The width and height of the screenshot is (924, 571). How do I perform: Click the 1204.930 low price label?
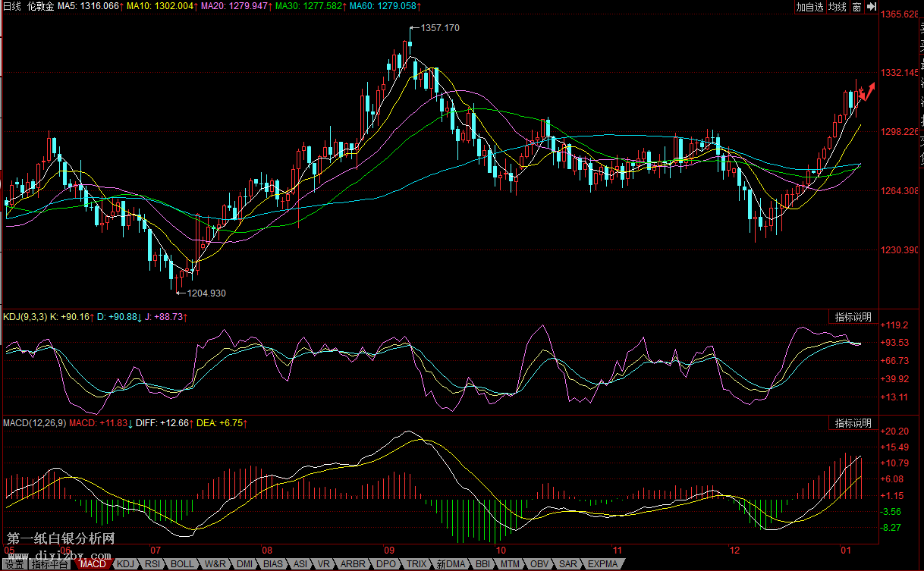(x=206, y=293)
